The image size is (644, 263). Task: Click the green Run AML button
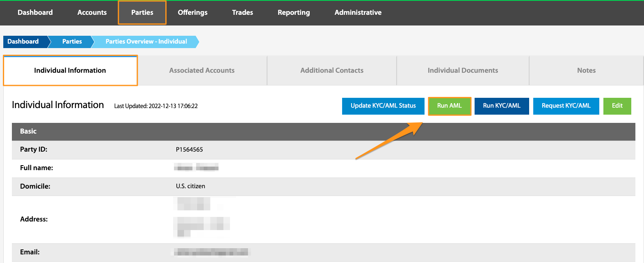click(x=450, y=106)
